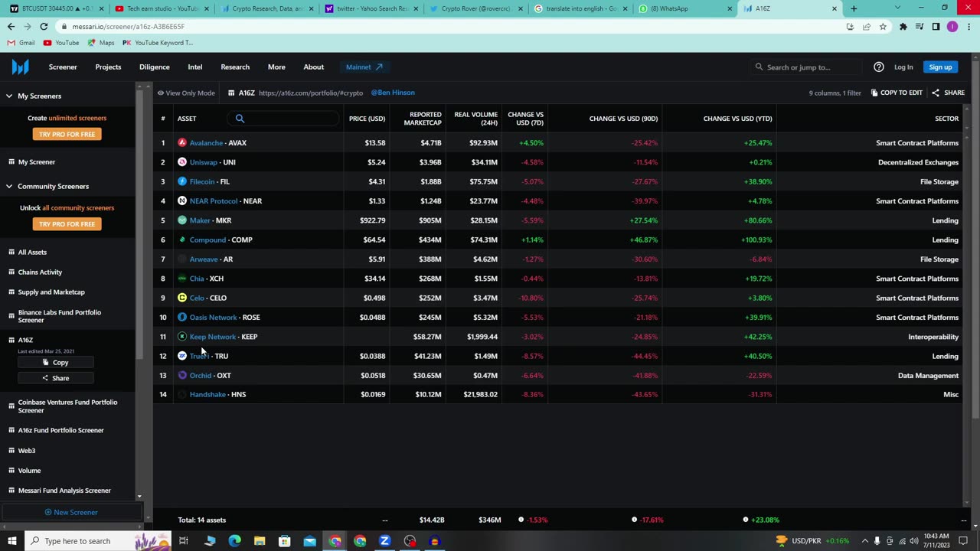980x551 pixels.
Task: Focus the Search or jump to field
Action: point(808,67)
